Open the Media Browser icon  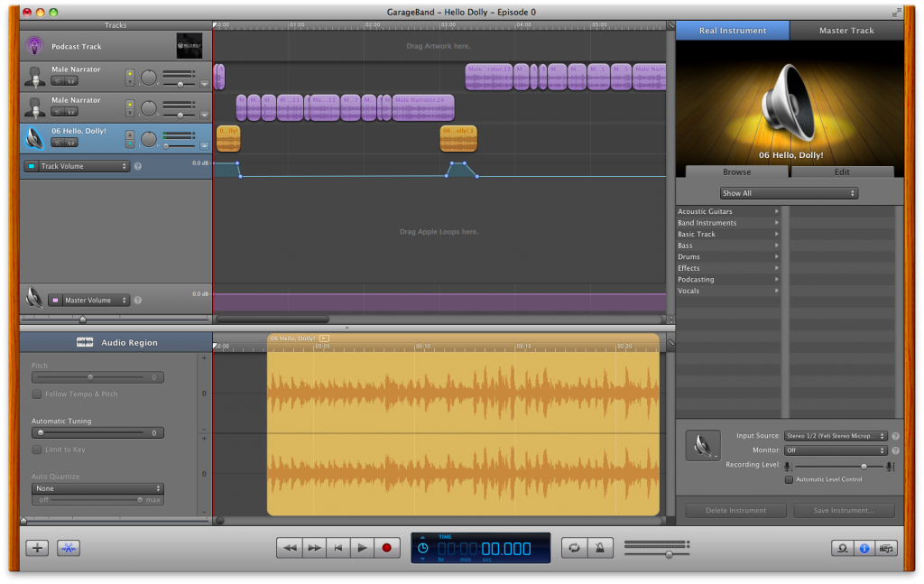click(886, 549)
